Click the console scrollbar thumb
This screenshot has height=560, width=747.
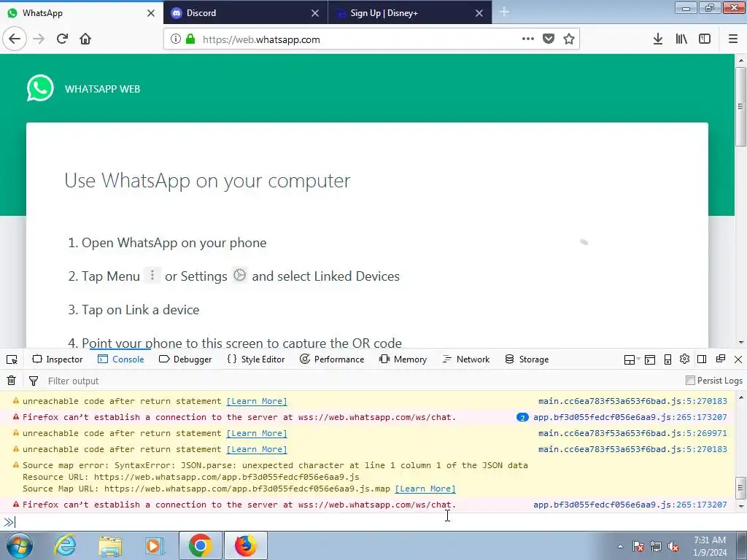740,487
